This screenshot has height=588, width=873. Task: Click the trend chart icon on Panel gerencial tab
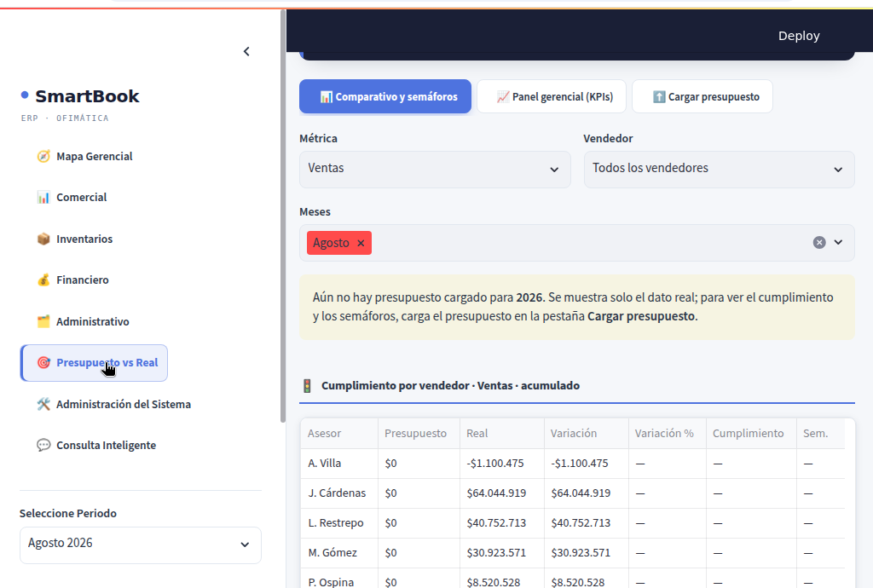[503, 97]
